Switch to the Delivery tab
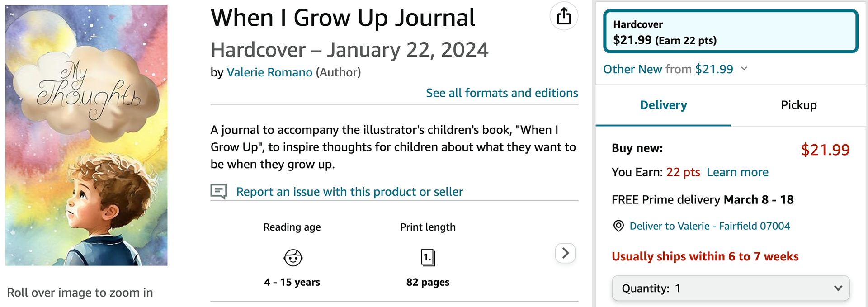This screenshot has width=868, height=307. [663, 105]
